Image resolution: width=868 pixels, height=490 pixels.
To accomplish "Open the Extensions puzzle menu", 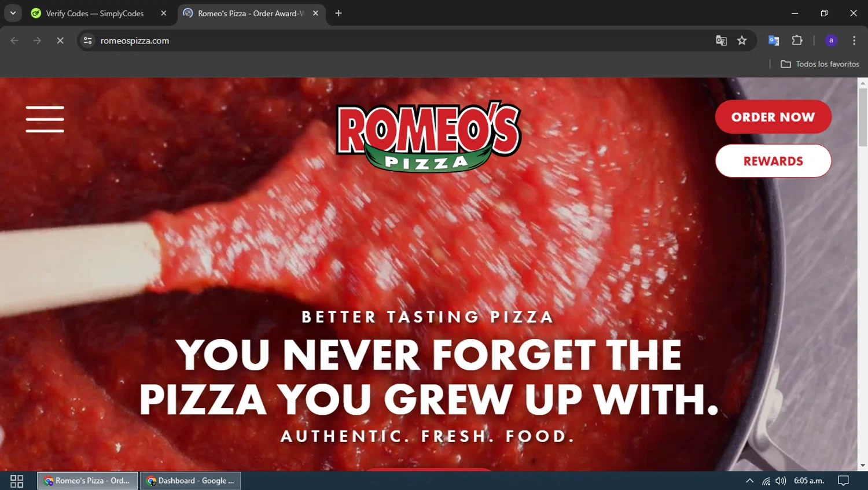I will click(797, 40).
